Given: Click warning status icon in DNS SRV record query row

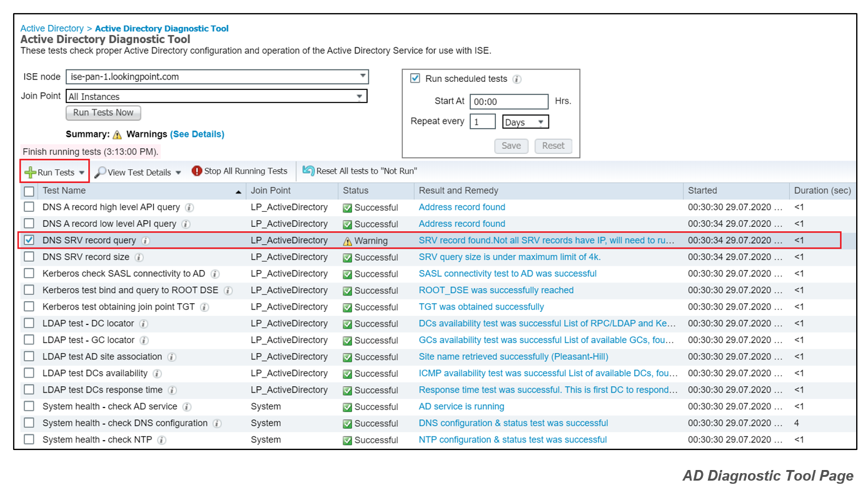Looking at the screenshot, I should tap(348, 241).
